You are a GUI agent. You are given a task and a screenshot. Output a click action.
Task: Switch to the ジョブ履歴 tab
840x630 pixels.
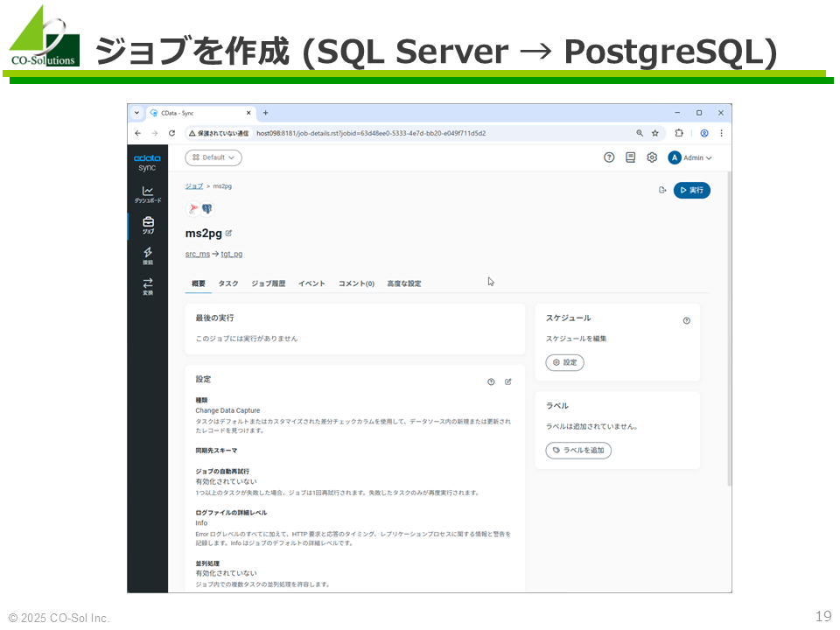click(269, 283)
